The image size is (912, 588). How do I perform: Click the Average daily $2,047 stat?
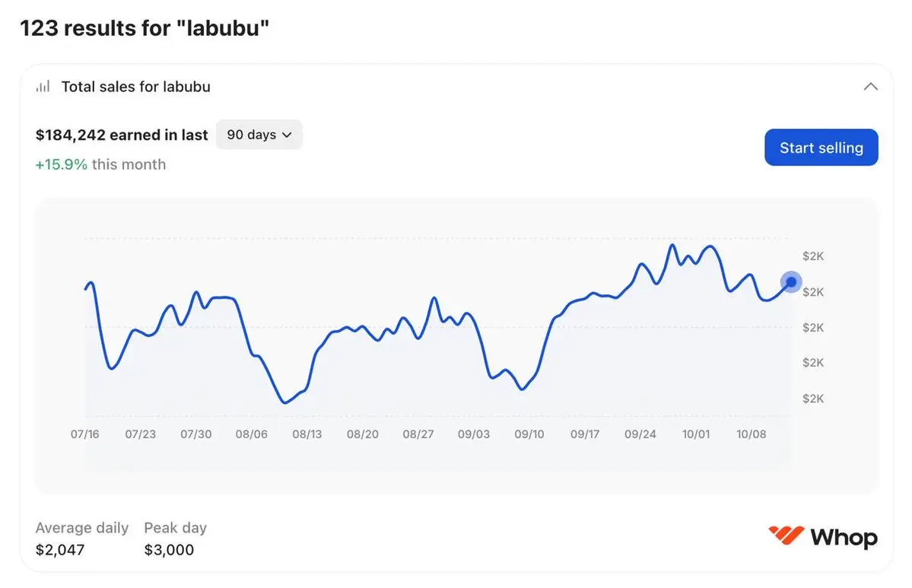(x=81, y=539)
